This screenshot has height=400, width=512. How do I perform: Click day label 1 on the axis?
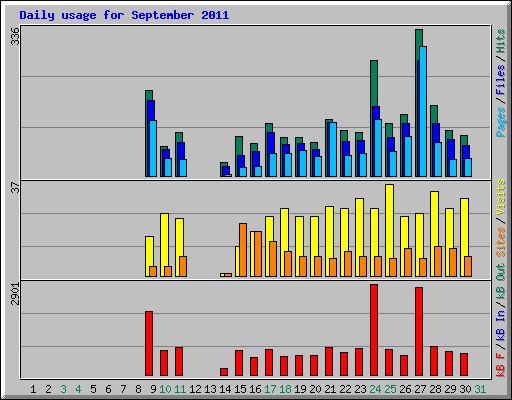33,389
